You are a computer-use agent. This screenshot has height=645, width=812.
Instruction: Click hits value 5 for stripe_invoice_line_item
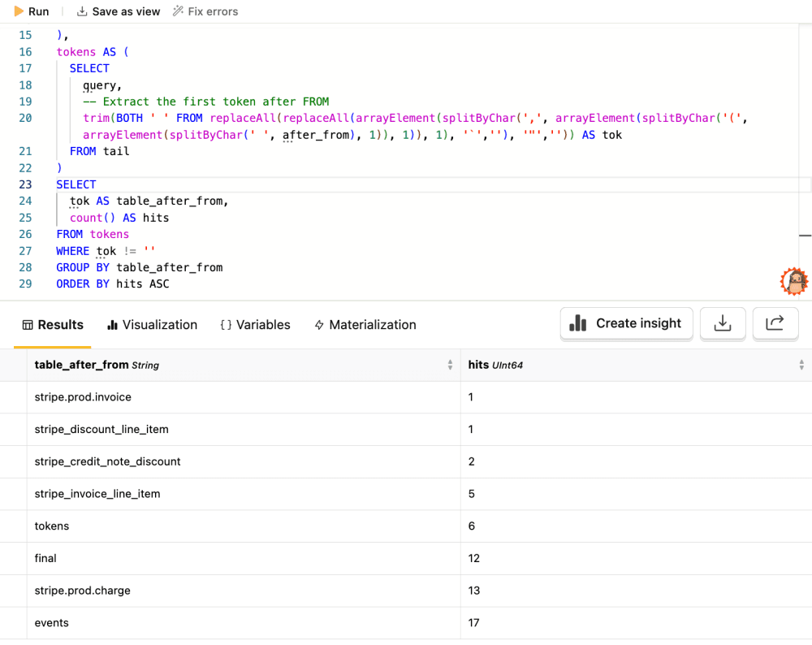(x=471, y=494)
